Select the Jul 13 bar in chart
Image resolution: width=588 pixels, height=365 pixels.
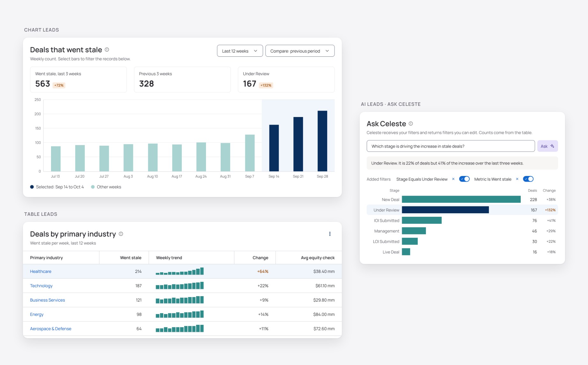click(56, 159)
